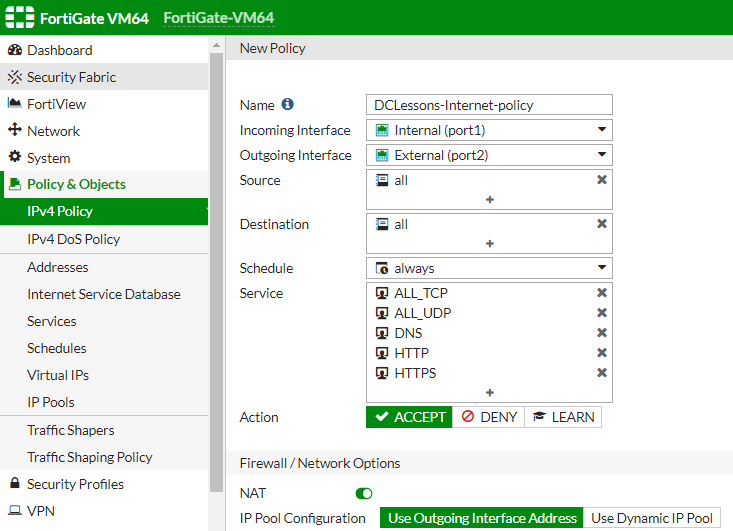The image size is (733, 531).
Task: Click the Destination address box
Action: click(x=489, y=233)
